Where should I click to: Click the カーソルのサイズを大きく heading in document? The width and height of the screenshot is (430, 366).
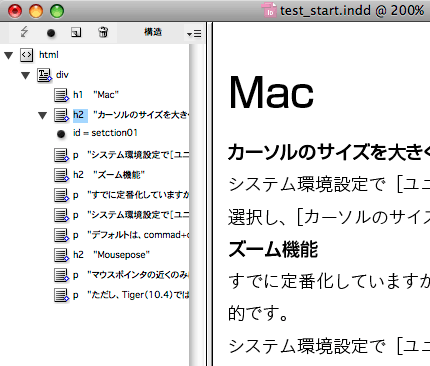point(329,152)
